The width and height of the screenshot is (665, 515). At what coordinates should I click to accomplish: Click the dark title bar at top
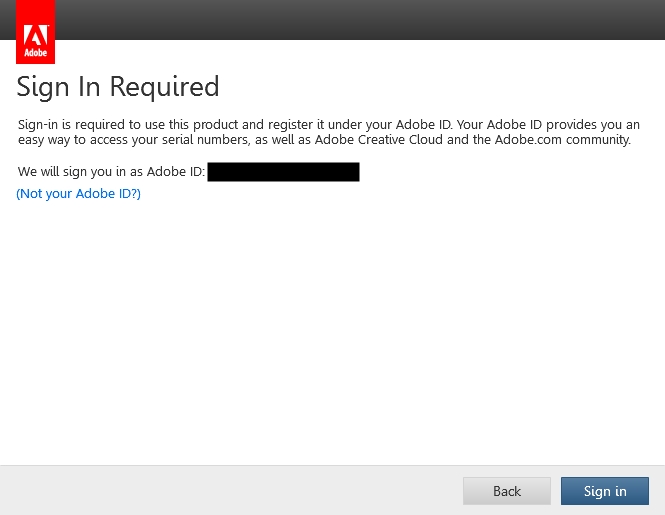[x=350, y=19]
